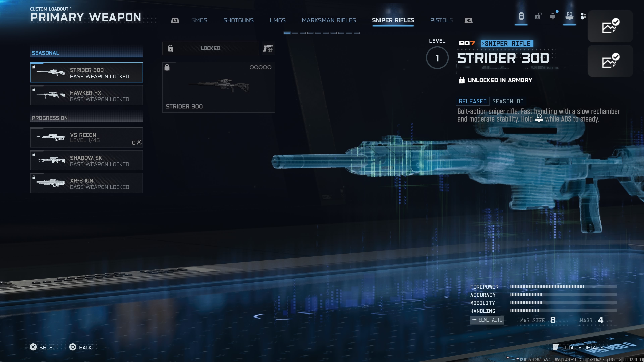
Task: Click the padlock on the STRIDER 300 card
Action: click(x=167, y=67)
